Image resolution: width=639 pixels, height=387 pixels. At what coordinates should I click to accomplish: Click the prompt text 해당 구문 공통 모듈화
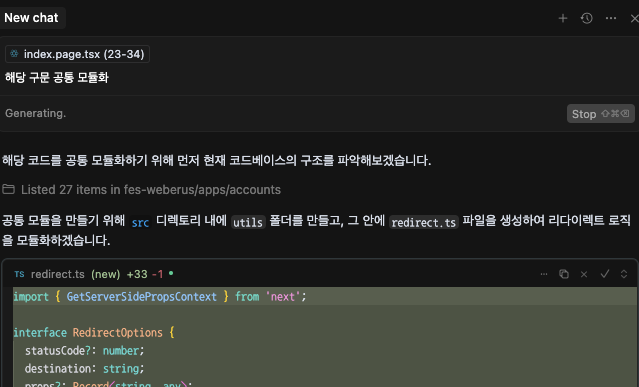(x=57, y=77)
